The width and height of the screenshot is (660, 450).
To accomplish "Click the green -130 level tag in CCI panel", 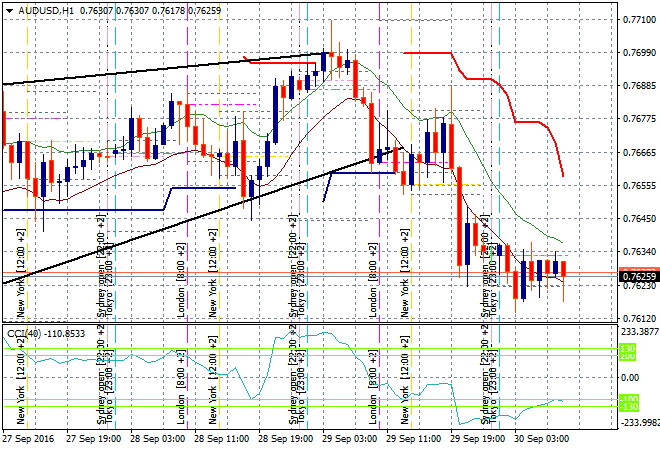I will [628, 403].
